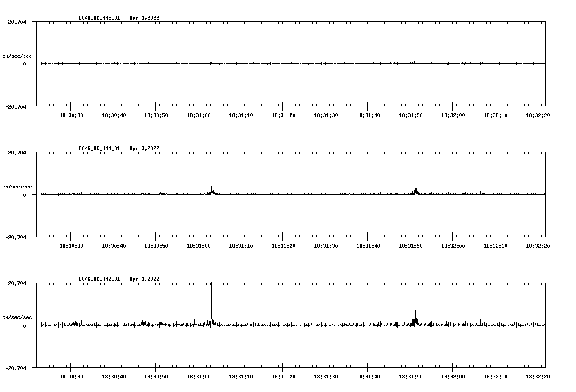The image size is (576, 392).
Task: Click the 18:31:50 time label under HNN plot
Action: [411, 246]
